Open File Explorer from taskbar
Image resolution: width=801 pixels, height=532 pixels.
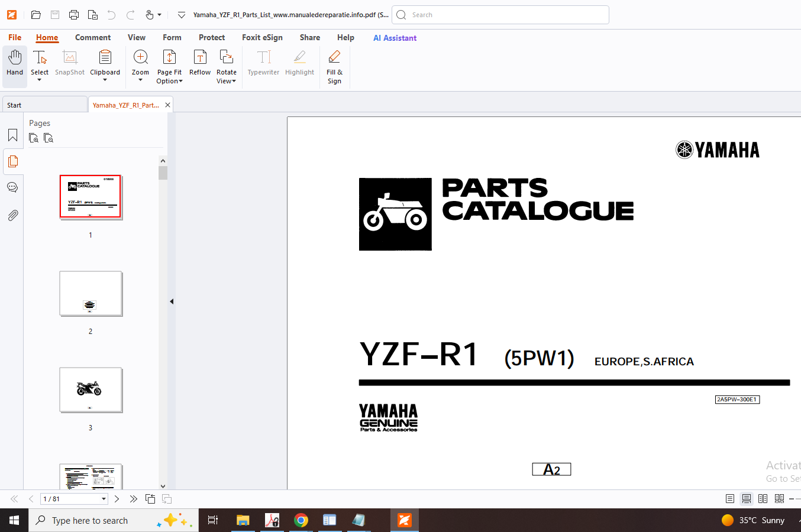click(243, 520)
